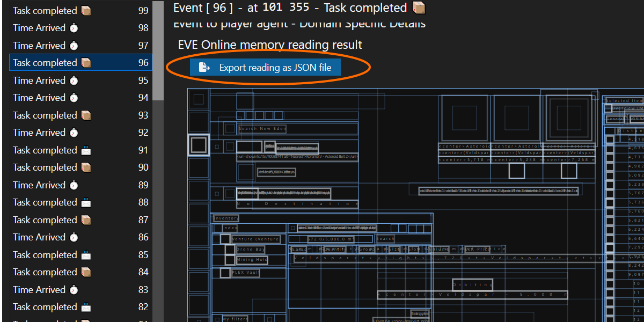
Task: Click the box icon on event 90
Action: [86, 167]
